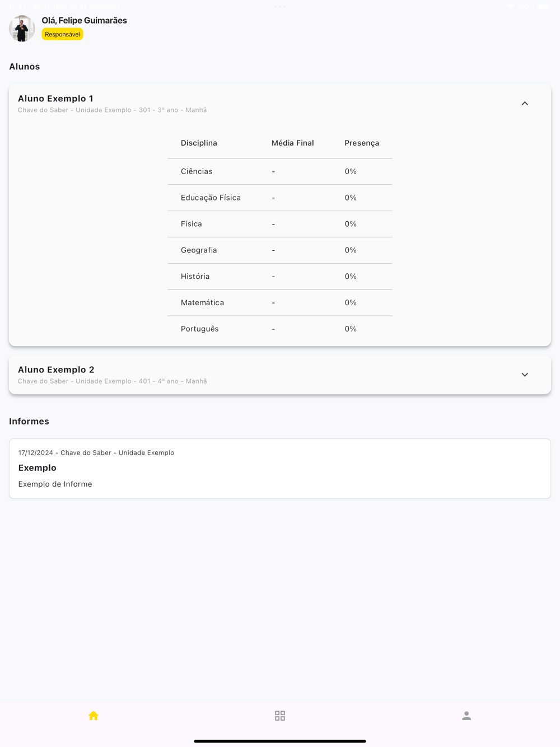Open the grid menu tab
560x747 pixels.
[280, 716]
